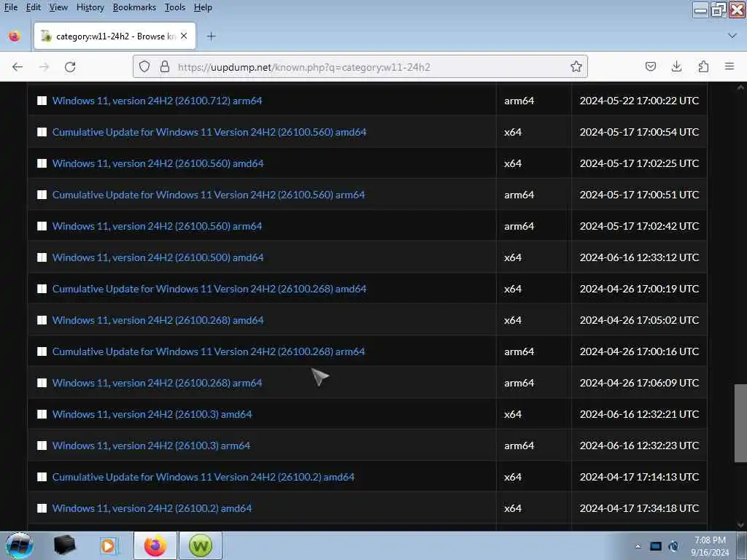The height and width of the screenshot is (560, 747).
Task: Click scrollbar down arrow at bottom
Action: pos(740,525)
